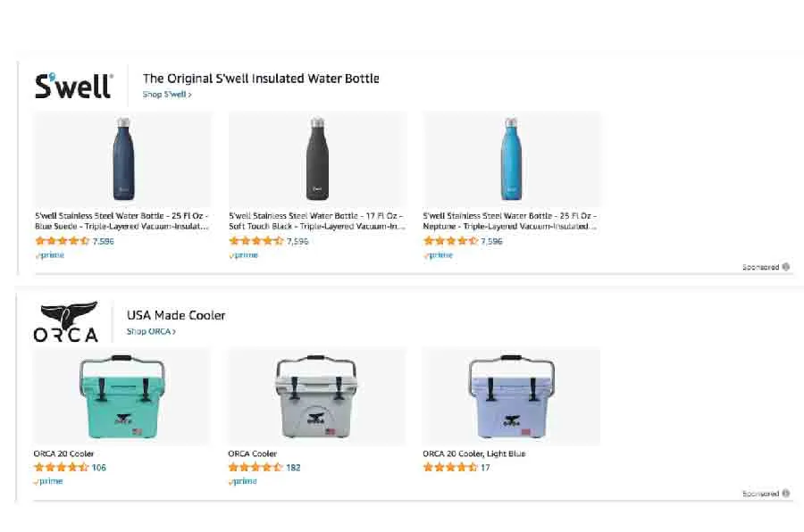Click The Original S'well Insulated Water Bottle headline

[261, 79]
